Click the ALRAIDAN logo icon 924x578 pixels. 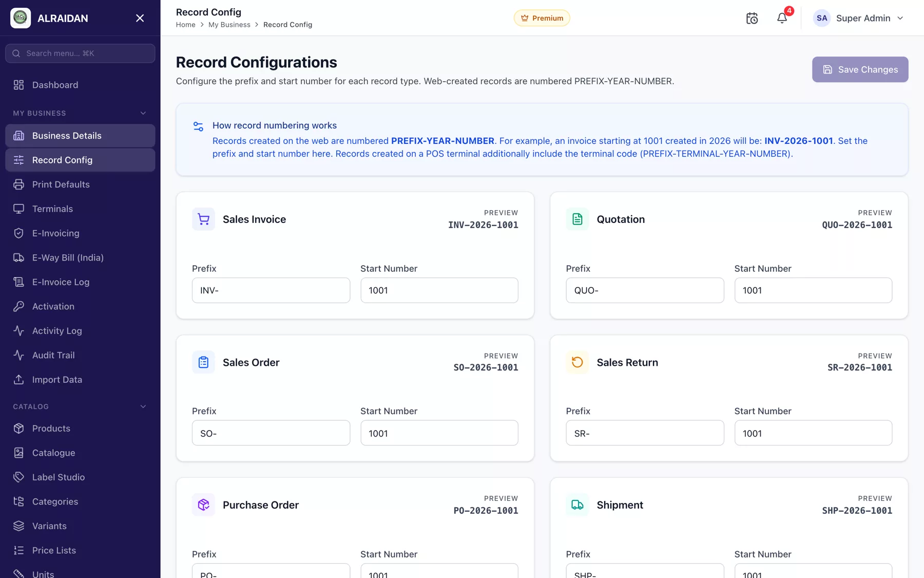click(21, 18)
